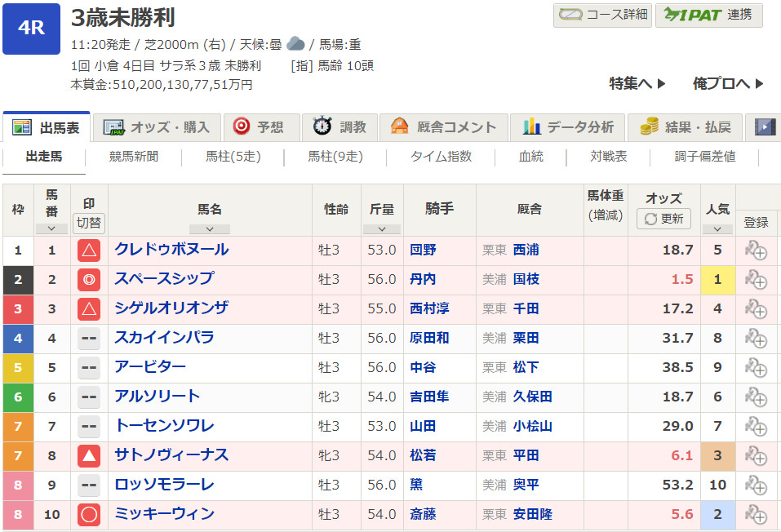Set a mark for アービター

click(89, 368)
